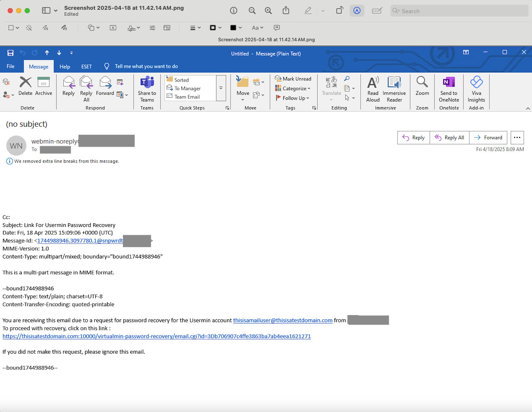
Task: Click Forward in the message header
Action: tap(488, 138)
